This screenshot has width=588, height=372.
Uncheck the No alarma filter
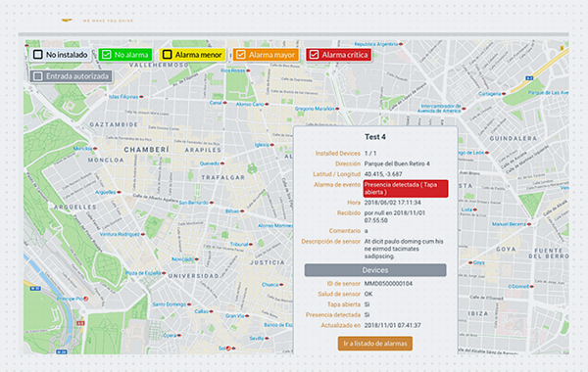(x=107, y=55)
